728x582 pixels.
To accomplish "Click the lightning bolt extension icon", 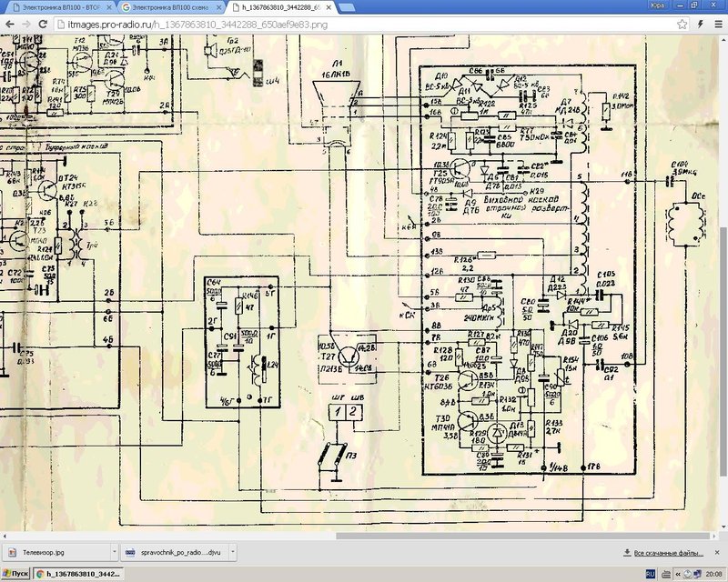I will pyautogui.click(x=700, y=25).
